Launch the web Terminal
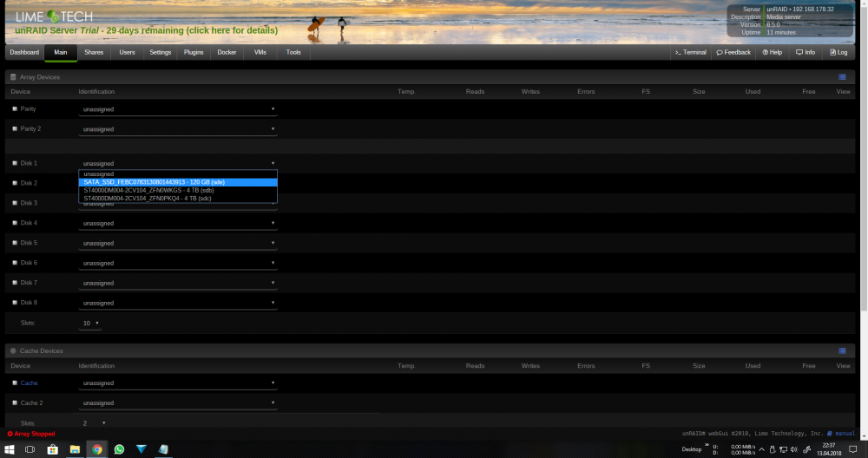The height and width of the screenshot is (458, 868). tap(690, 53)
